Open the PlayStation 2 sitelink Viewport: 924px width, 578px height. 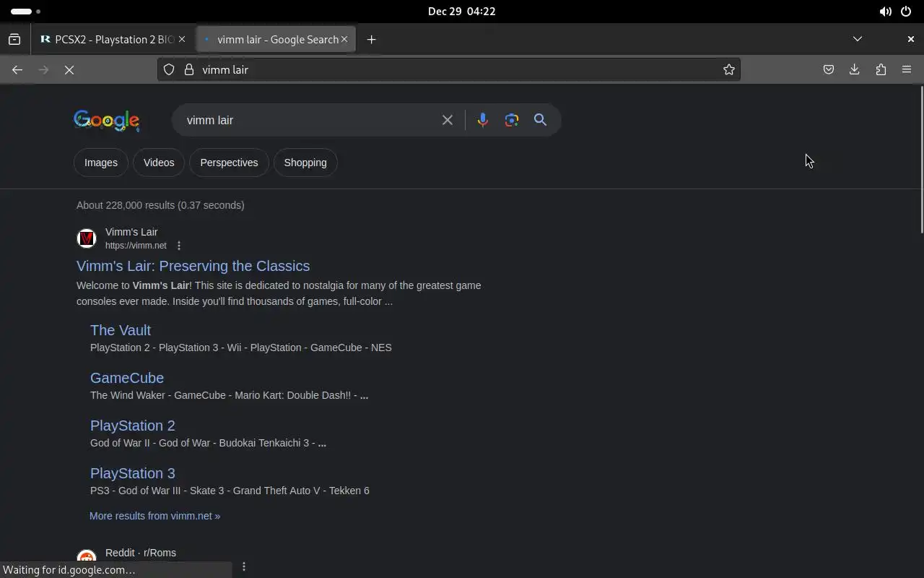[133, 426]
